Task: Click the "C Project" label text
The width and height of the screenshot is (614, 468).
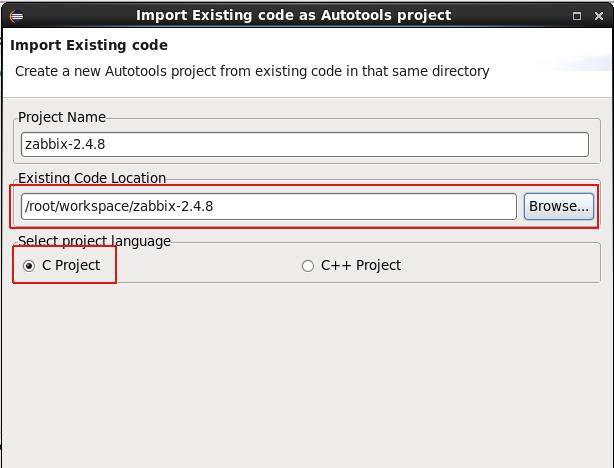Action: tap(71, 265)
